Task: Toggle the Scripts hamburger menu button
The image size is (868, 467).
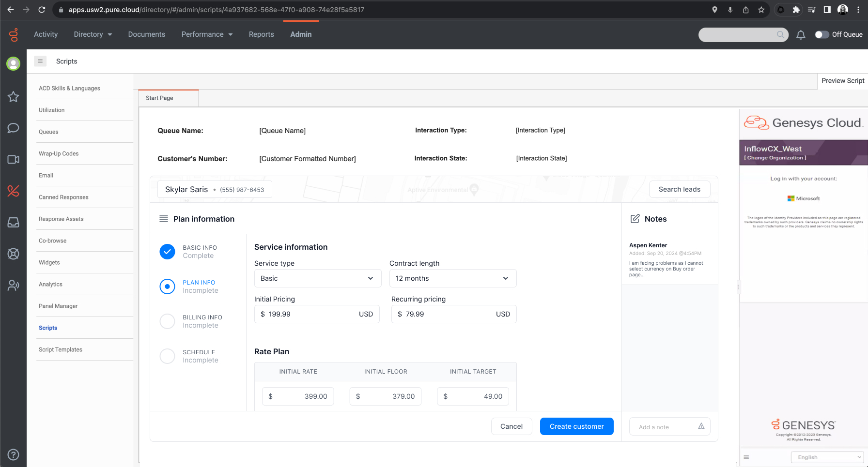Action: coord(40,61)
